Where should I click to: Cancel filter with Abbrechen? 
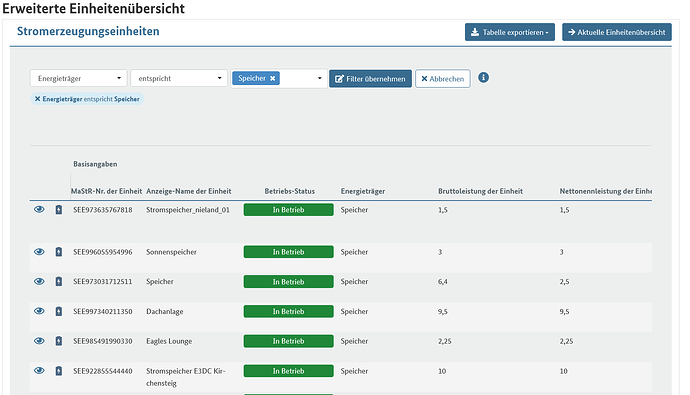point(443,79)
